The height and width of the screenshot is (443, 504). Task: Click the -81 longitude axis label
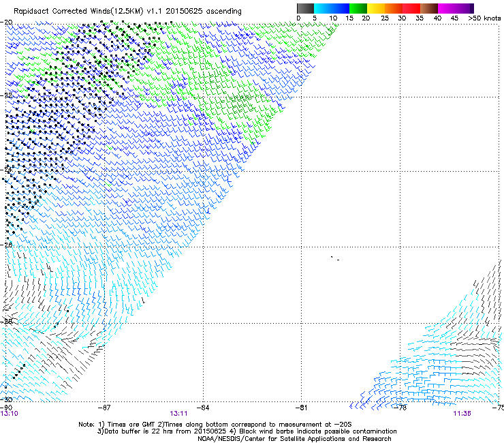pyautogui.click(x=301, y=408)
